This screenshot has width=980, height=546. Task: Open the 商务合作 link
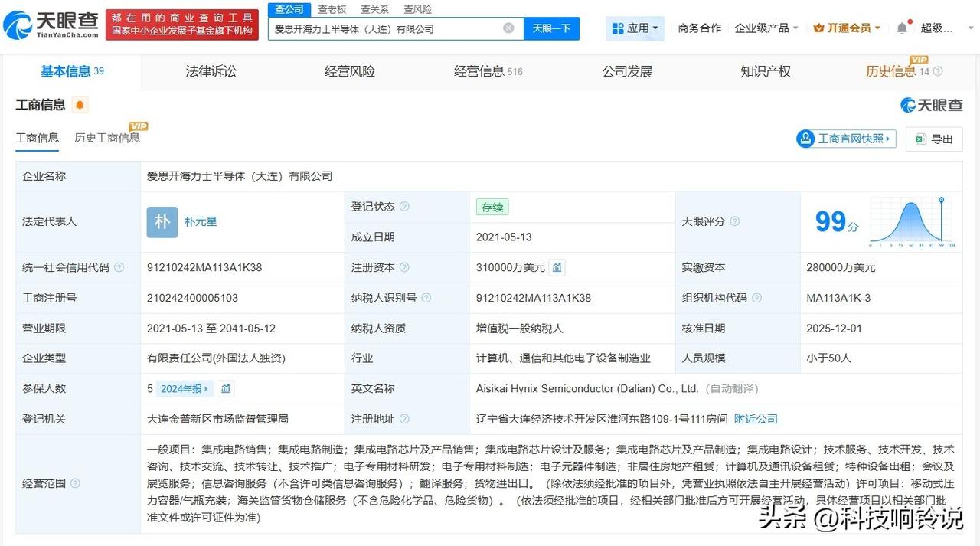tap(700, 28)
